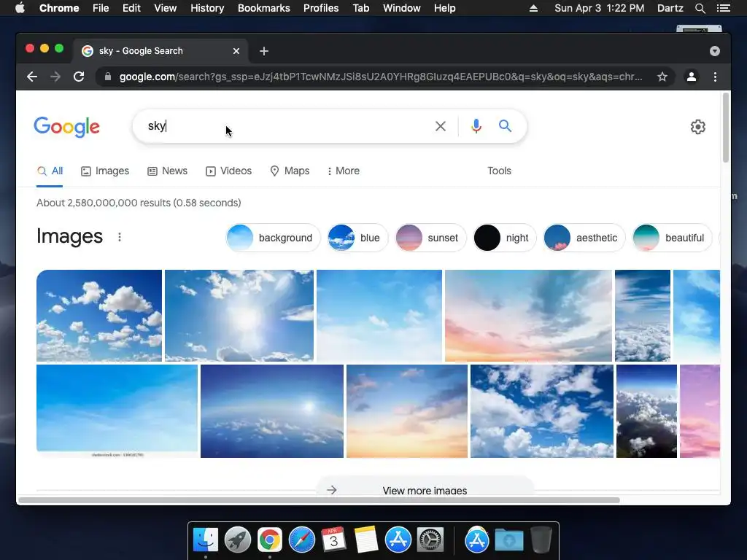Switch to the Maps tab

(290, 171)
